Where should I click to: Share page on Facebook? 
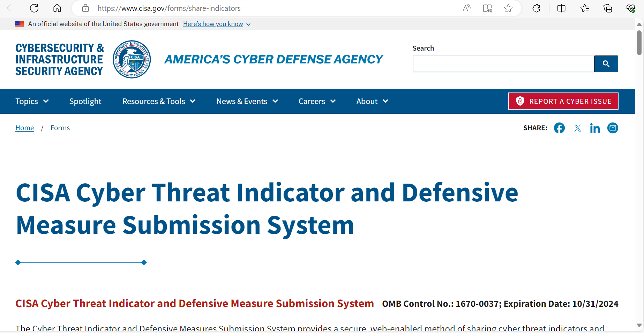click(x=559, y=128)
